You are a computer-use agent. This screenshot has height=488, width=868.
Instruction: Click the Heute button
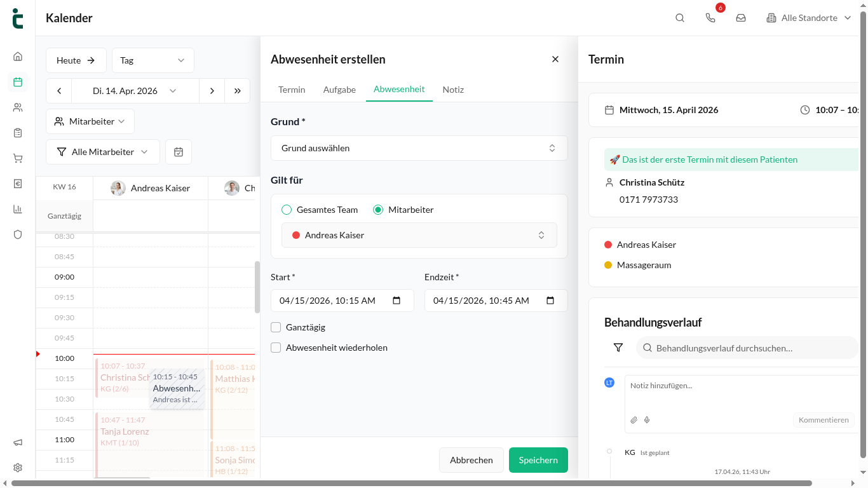(x=76, y=60)
